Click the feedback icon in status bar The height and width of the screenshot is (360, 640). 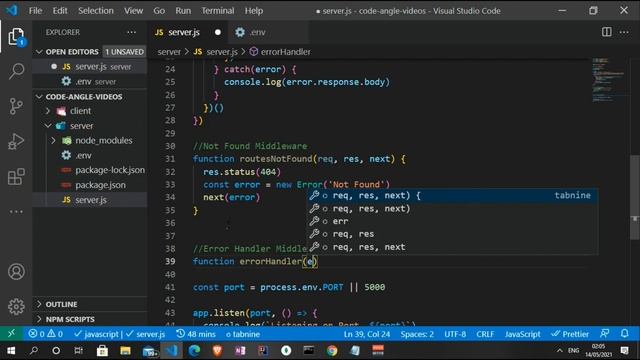coord(604,333)
